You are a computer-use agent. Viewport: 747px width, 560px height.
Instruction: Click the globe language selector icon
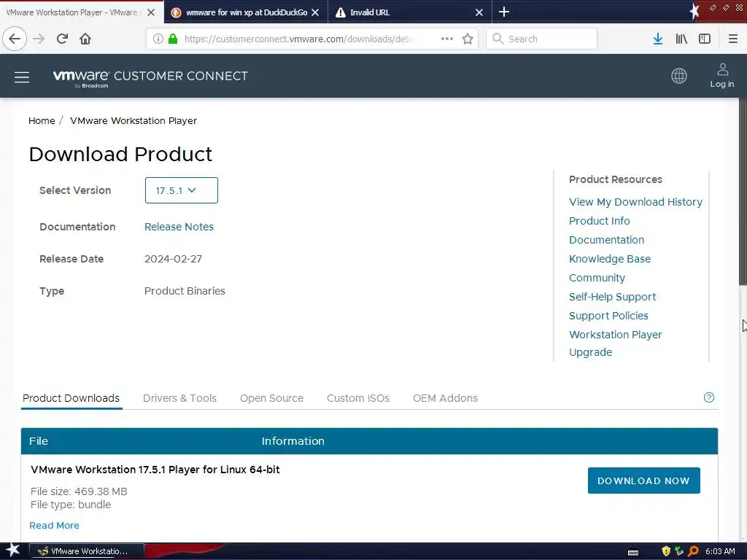[x=679, y=76]
